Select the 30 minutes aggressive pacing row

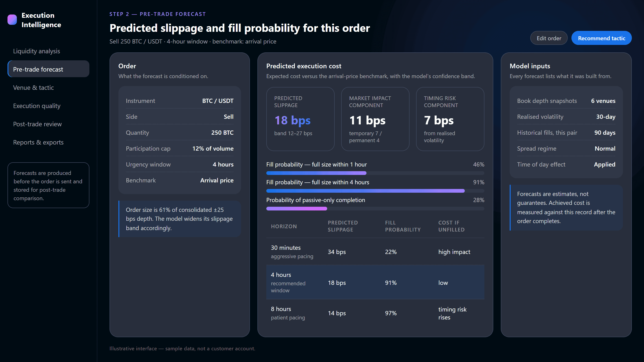tap(375, 252)
